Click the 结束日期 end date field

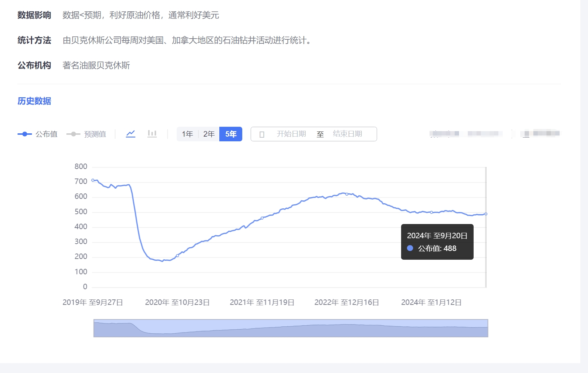[347, 134]
